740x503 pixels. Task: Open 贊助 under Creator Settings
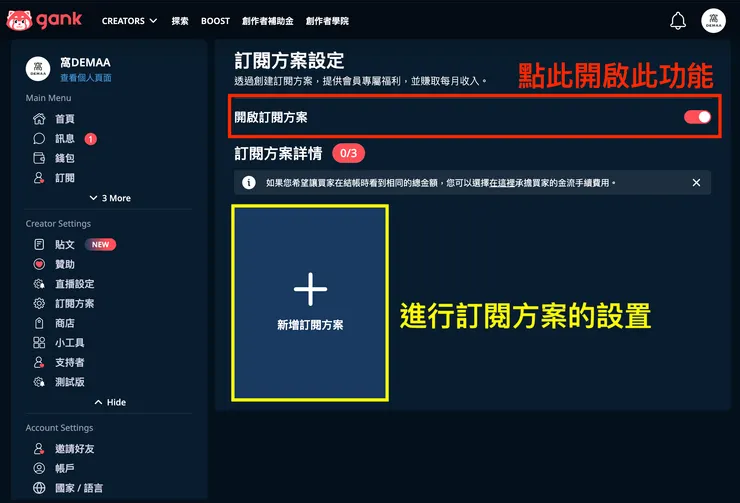click(x=65, y=264)
